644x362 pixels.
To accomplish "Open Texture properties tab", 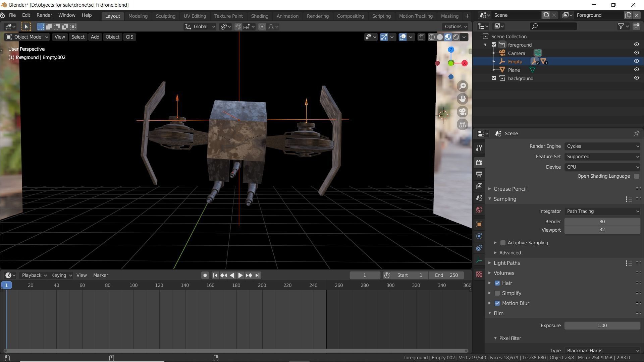I will tap(479, 275).
